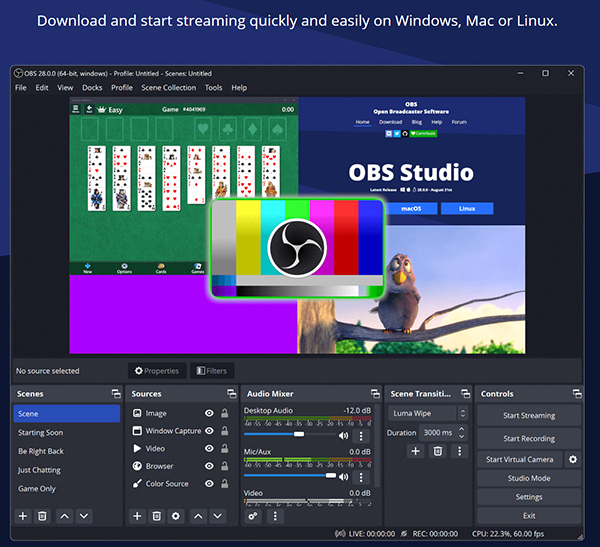Add a new scene with plus button

23,516
